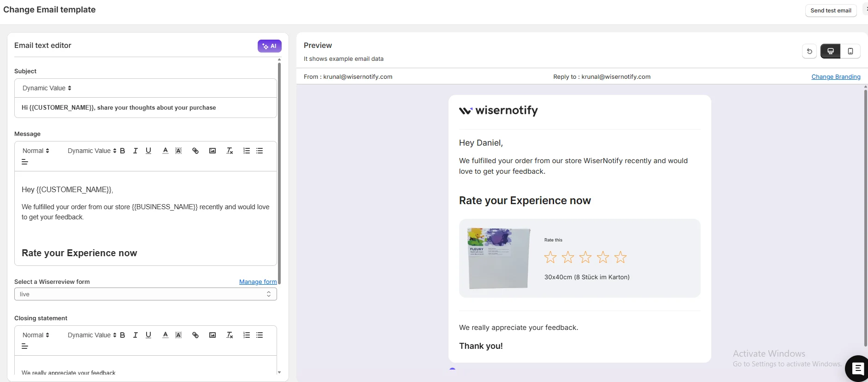Toggle bold in Closing statement toolbar
868x382 pixels.
[123, 335]
